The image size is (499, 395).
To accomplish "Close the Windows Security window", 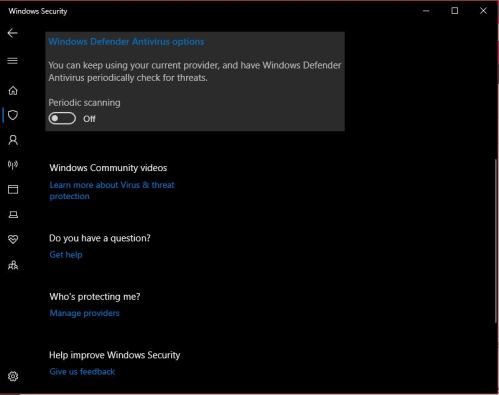I will tap(483, 11).
